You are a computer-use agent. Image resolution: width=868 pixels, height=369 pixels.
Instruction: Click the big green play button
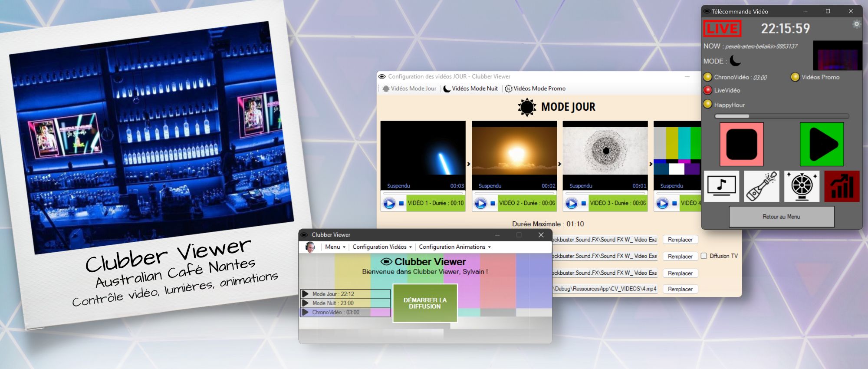[x=822, y=144]
